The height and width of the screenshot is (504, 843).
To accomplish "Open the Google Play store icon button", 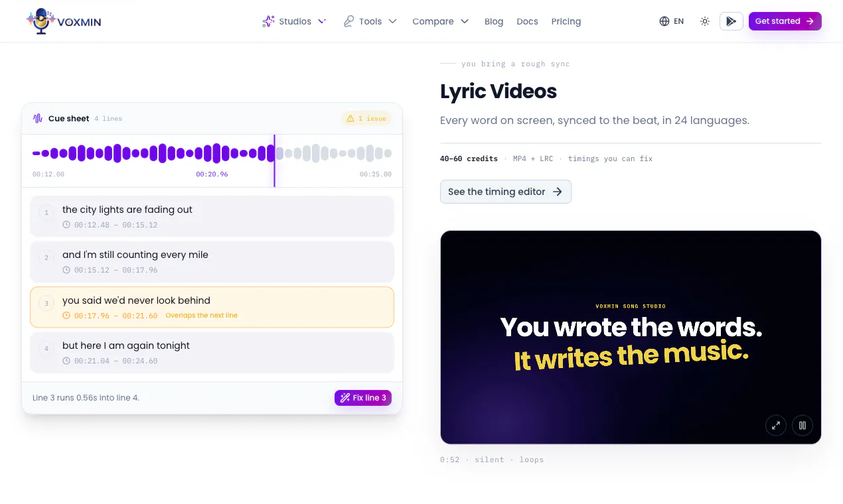I will pos(731,21).
